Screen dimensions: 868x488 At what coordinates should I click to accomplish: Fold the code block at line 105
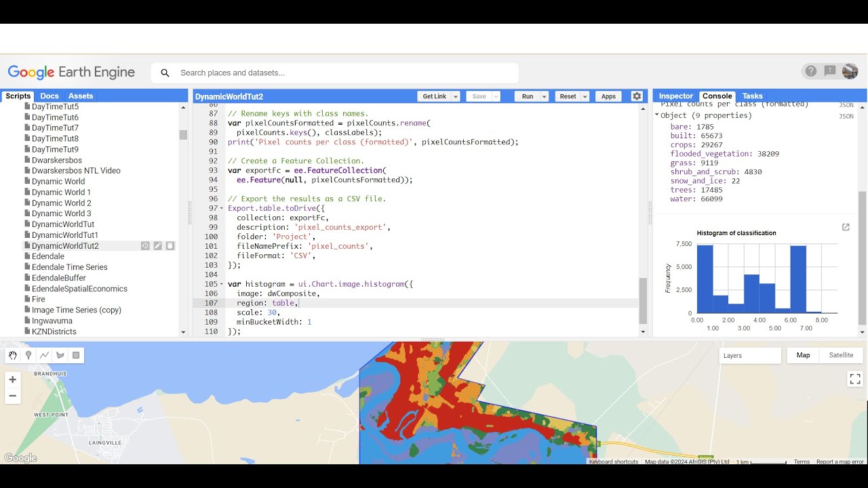point(222,285)
